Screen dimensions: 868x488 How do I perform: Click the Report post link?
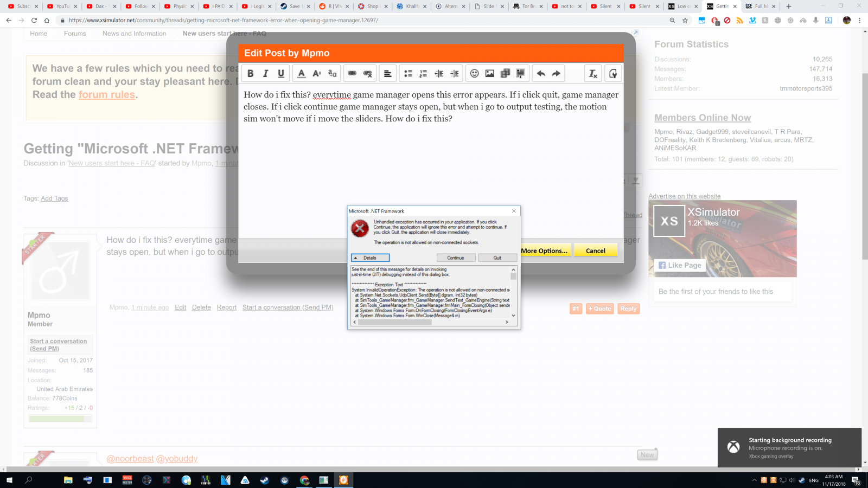(227, 307)
